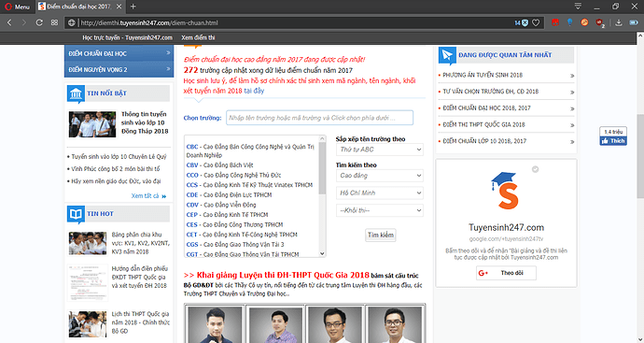The height and width of the screenshot is (343, 644).
Task: Open Thứ tự ABC sort dropdown
Action: click(380, 150)
